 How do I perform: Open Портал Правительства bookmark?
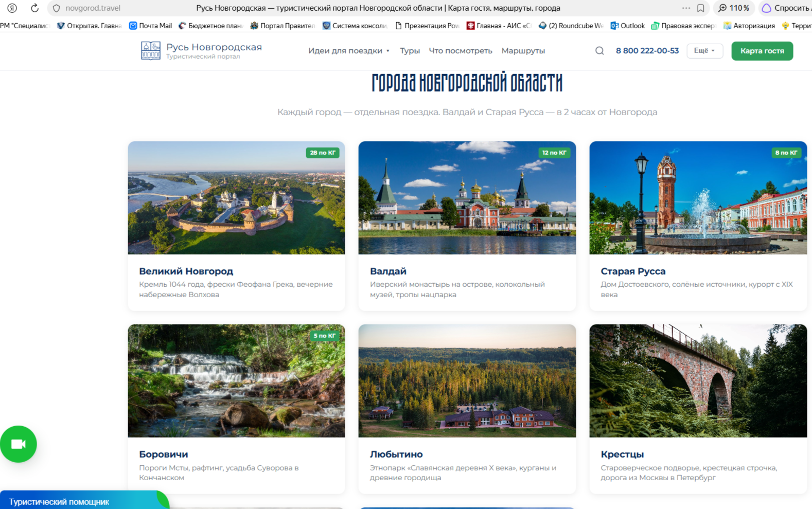coord(283,26)
